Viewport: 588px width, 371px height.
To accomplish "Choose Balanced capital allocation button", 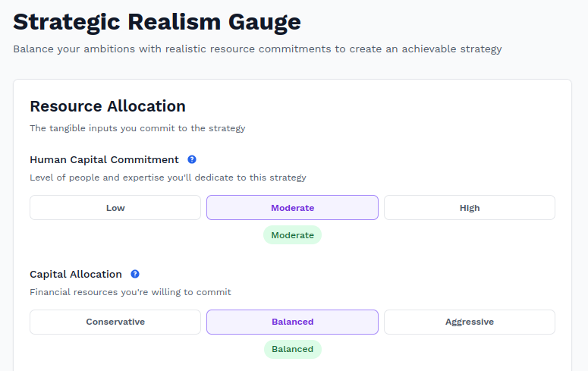I will [292, 322].
